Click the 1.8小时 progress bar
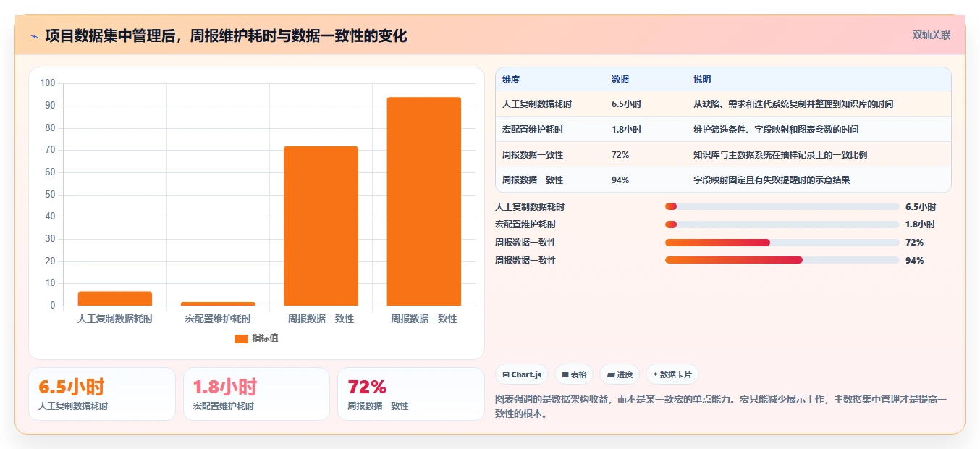Viewport: 980px width, 449px height. [x=782, y=224]
